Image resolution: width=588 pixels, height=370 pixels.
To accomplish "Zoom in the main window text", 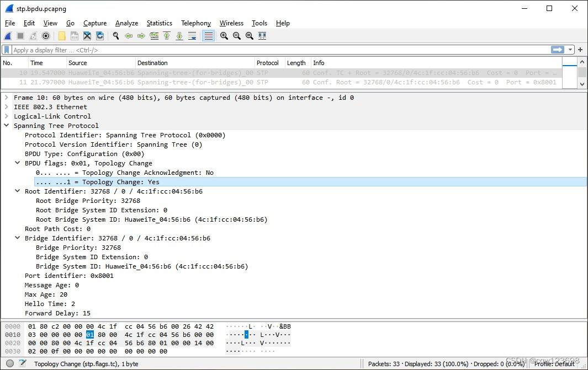I will (224, 36).
